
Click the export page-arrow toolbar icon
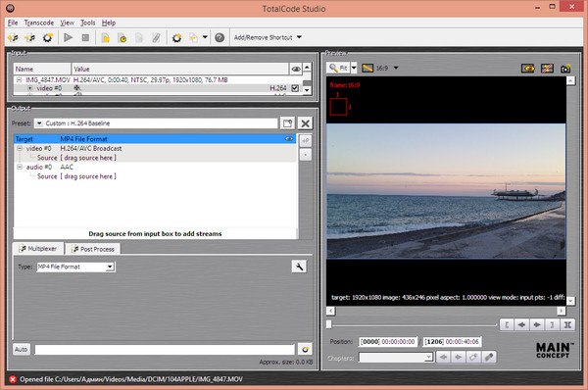193,37
